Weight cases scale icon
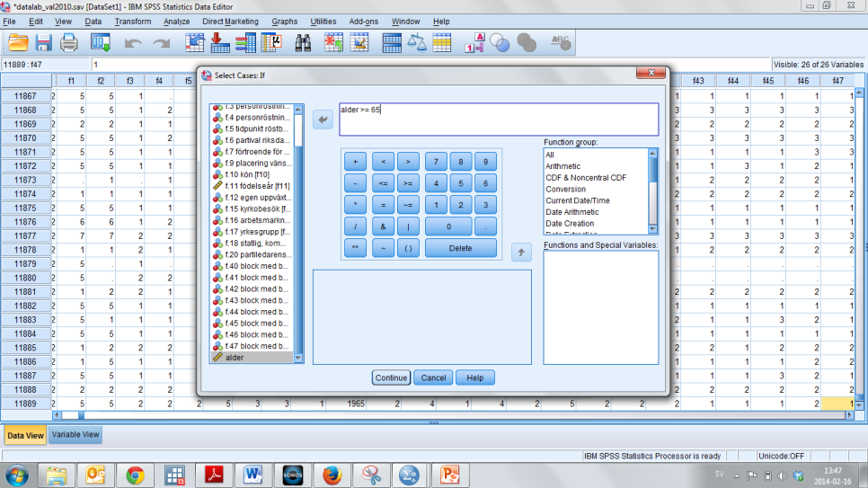868x488 pixels. [417, 42]
